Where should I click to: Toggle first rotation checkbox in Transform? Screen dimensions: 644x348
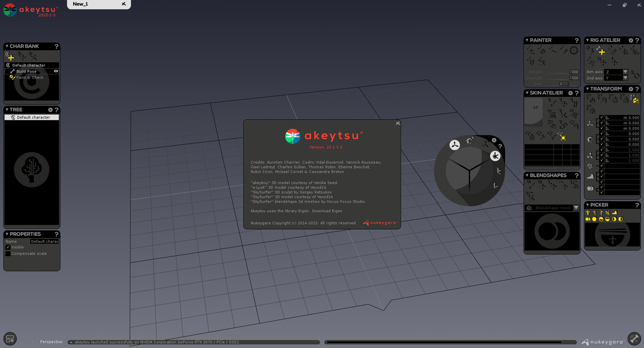click(x=602, y=134)
